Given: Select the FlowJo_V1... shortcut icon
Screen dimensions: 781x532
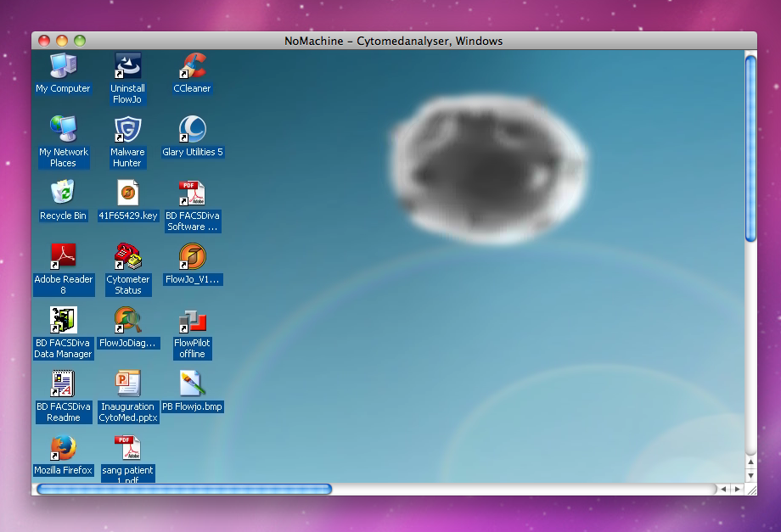Looking at the screenshot, I should coord(192,256).
